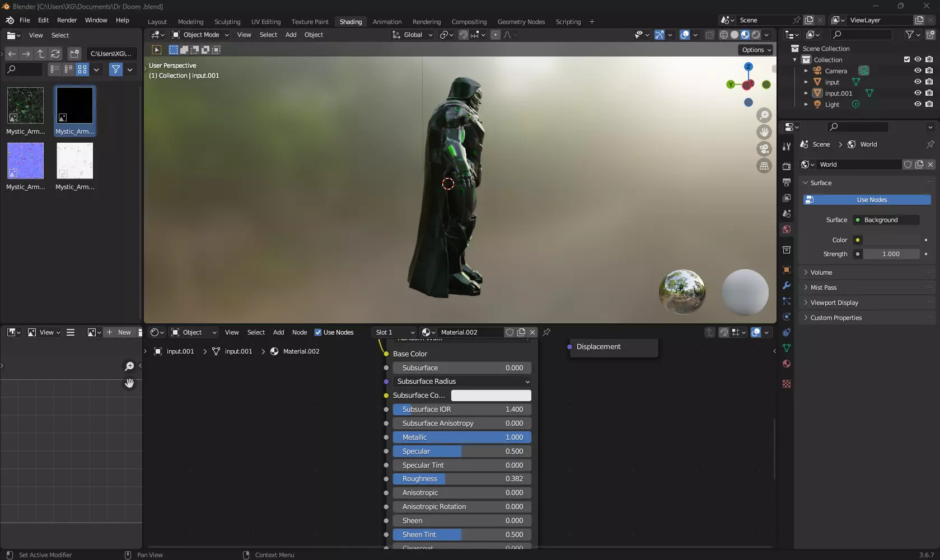Screen dimensions: 940x560
Task: Open the Texture properties checker tab
Action: click(x=787, y=384)
